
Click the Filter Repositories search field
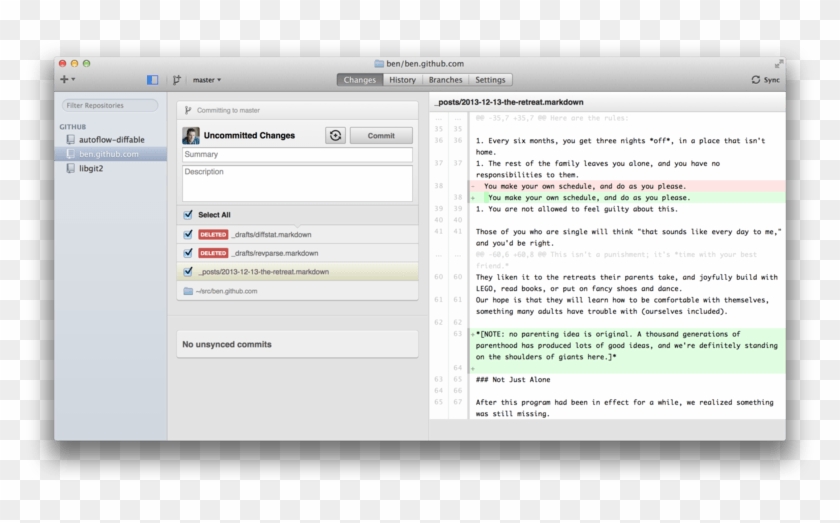tap(110, 106)
